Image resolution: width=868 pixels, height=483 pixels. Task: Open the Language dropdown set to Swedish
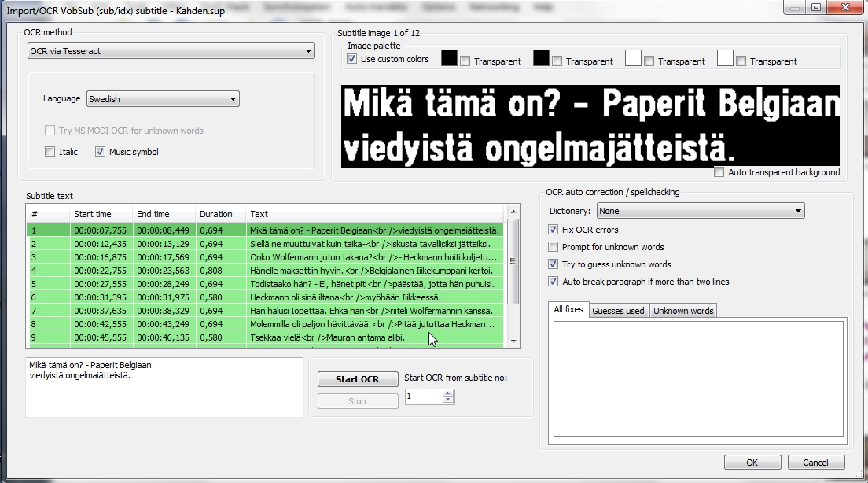(x=163, y=99)
